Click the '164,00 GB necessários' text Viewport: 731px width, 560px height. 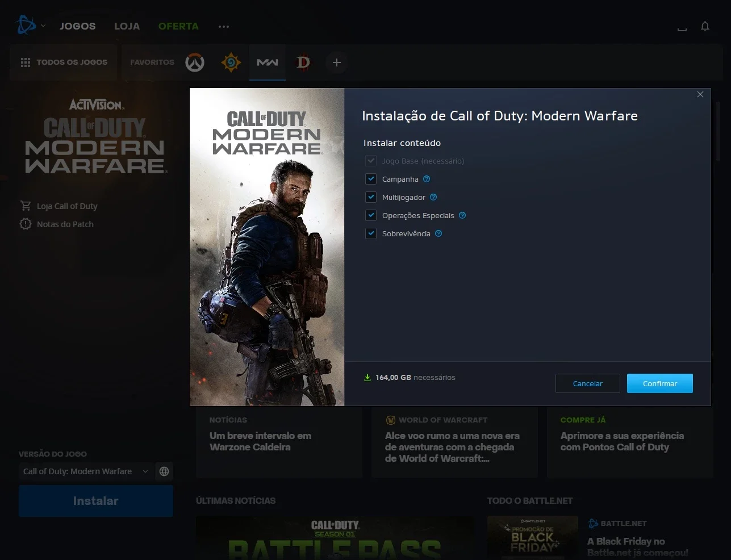(415, 378)
